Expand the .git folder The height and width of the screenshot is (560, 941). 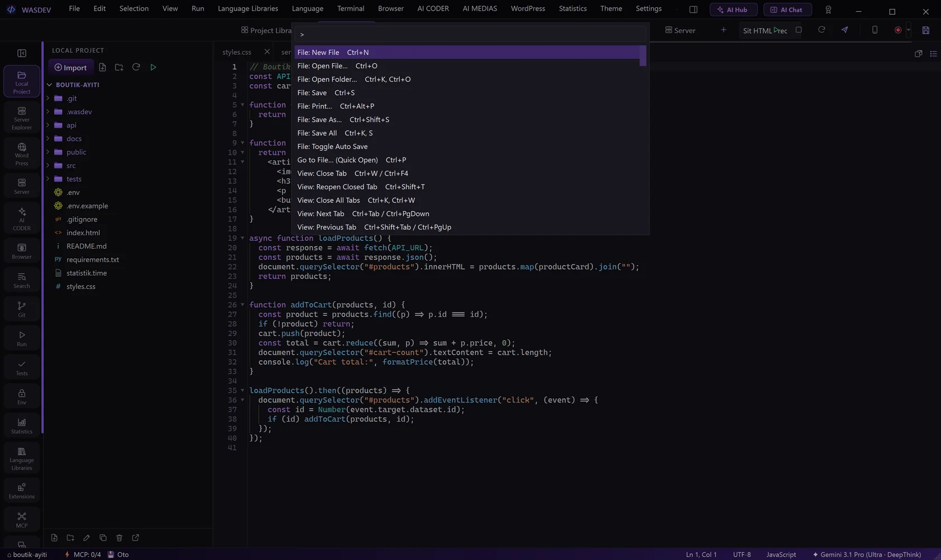(48, 99)
